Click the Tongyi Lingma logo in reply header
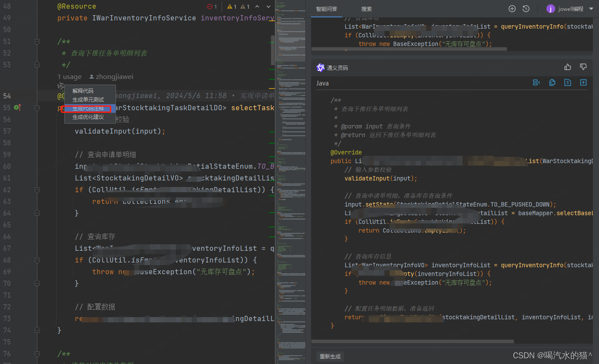599x364 pixels. 321,67
